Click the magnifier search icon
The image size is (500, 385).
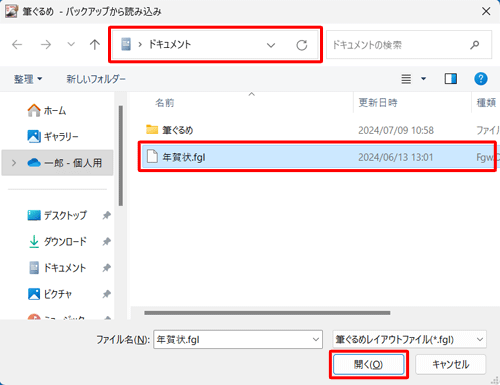click(475, 45)
